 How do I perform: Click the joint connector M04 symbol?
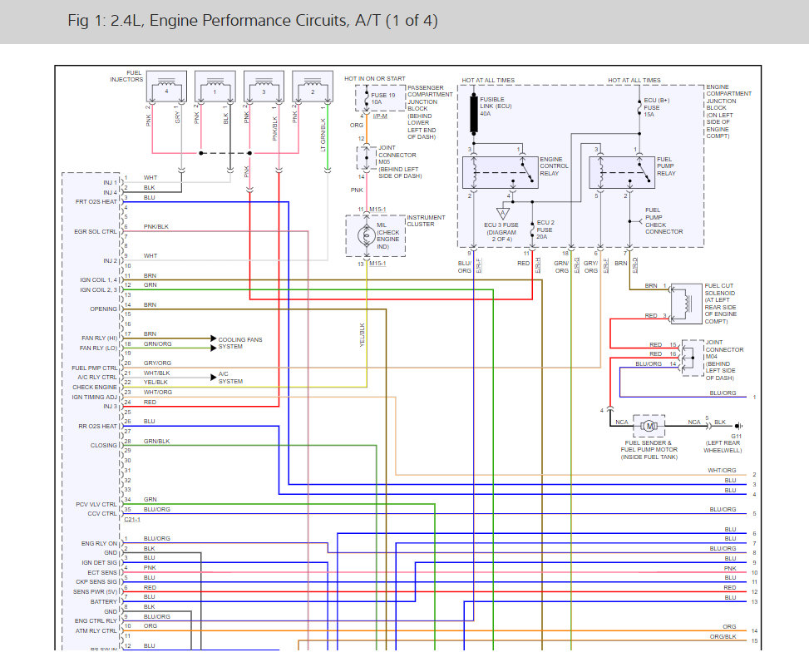693,358
